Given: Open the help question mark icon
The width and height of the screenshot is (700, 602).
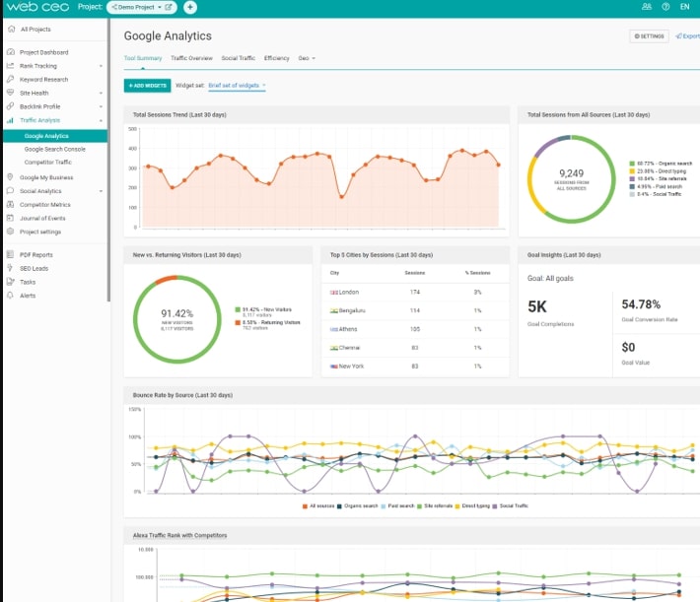Looking at the screenshot, I should 665,7.
